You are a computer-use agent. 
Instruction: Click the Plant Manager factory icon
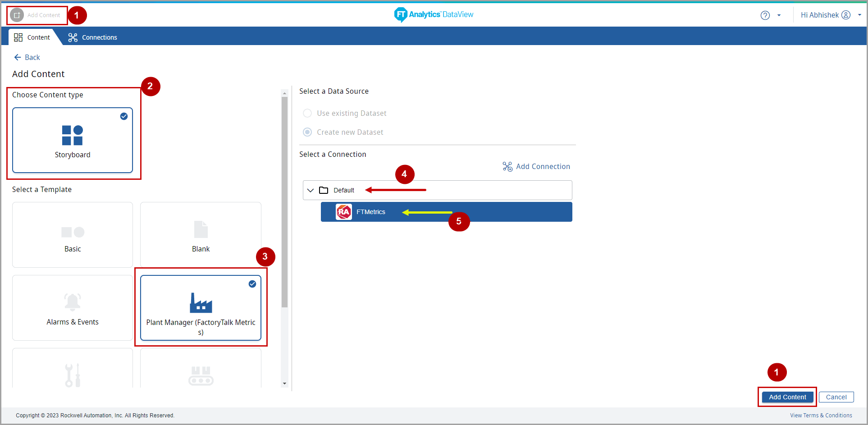click(201, 303)
